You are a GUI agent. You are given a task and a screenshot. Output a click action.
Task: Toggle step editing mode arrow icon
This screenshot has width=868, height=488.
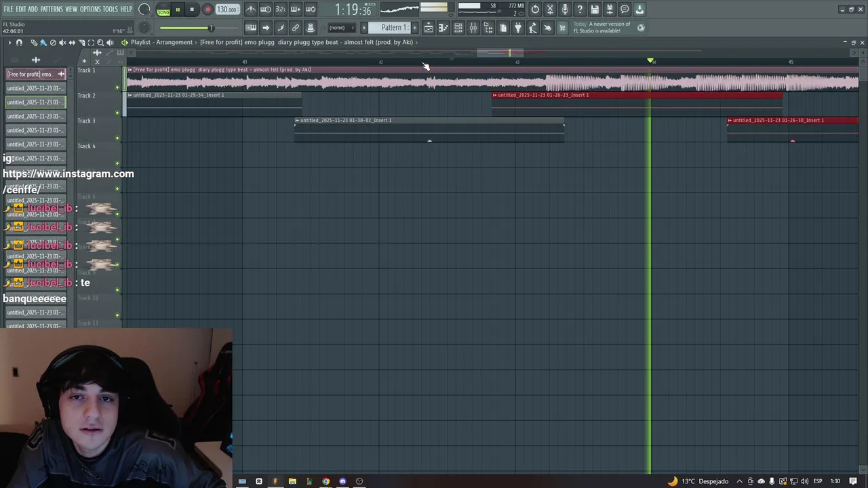coord(266,28)
